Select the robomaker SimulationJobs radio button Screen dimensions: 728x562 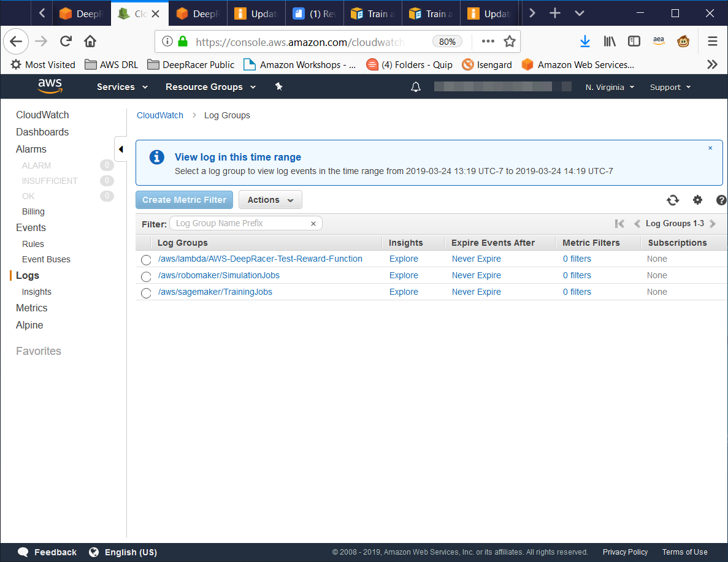(146, 276)
